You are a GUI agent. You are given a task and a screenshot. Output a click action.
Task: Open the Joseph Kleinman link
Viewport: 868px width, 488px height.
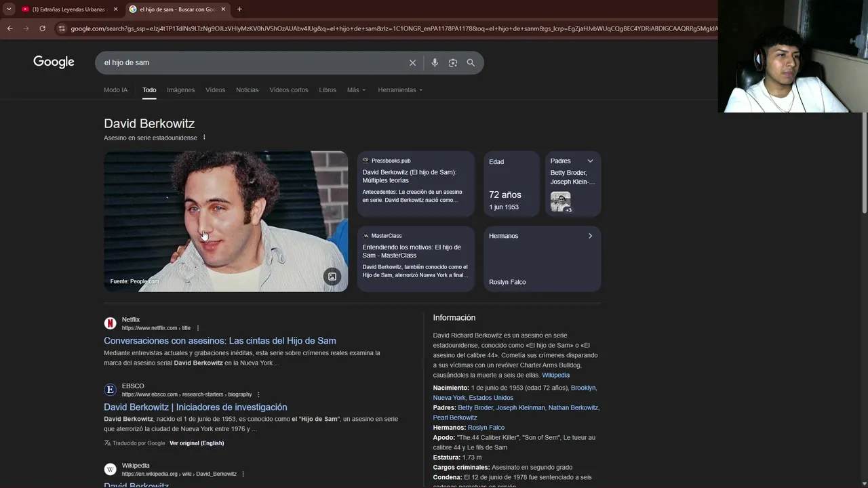tap(521, 408)
